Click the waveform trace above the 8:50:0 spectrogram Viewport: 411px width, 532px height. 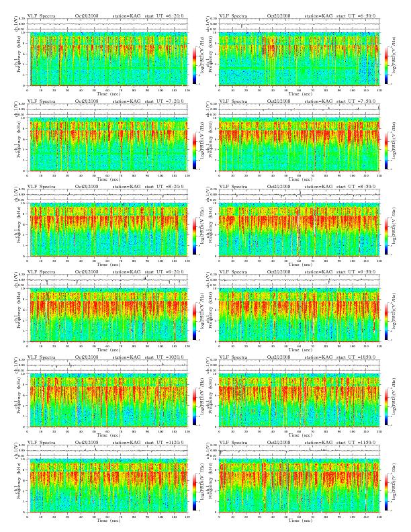pyautogui.click(x=299, y=195)
